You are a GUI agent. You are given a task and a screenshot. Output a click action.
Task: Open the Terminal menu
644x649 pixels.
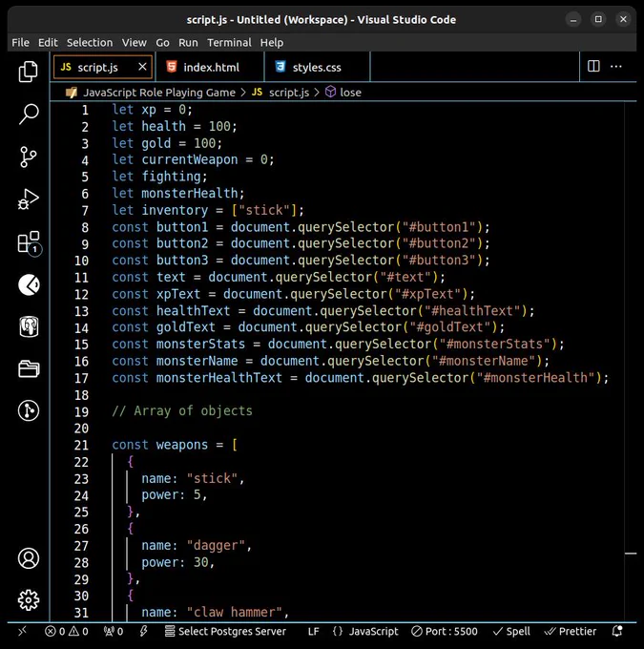pos(229,42)
